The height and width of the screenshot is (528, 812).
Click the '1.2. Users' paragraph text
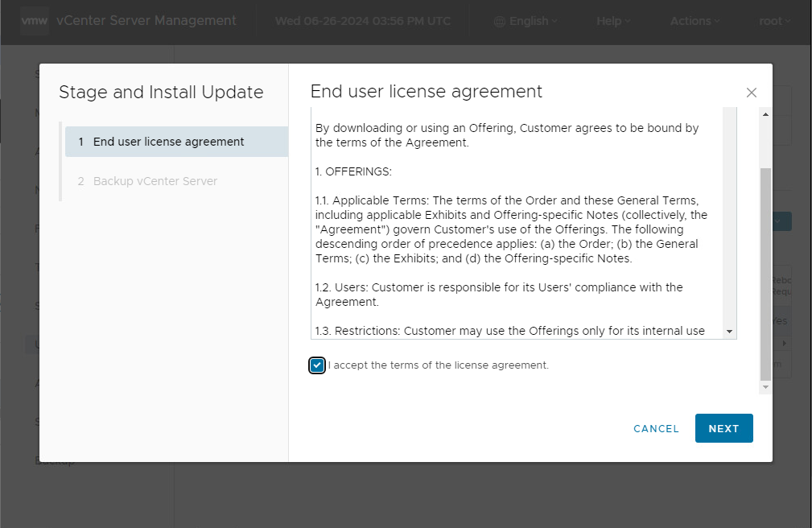coord(499,295)
